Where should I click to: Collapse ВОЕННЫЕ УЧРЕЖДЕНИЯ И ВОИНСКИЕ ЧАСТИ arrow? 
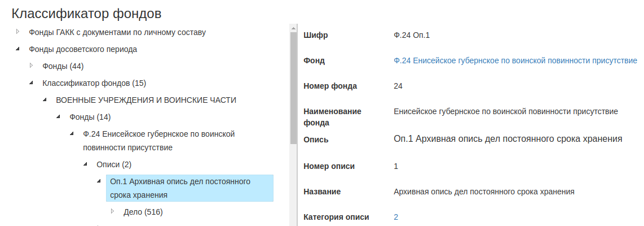(45, 100)
